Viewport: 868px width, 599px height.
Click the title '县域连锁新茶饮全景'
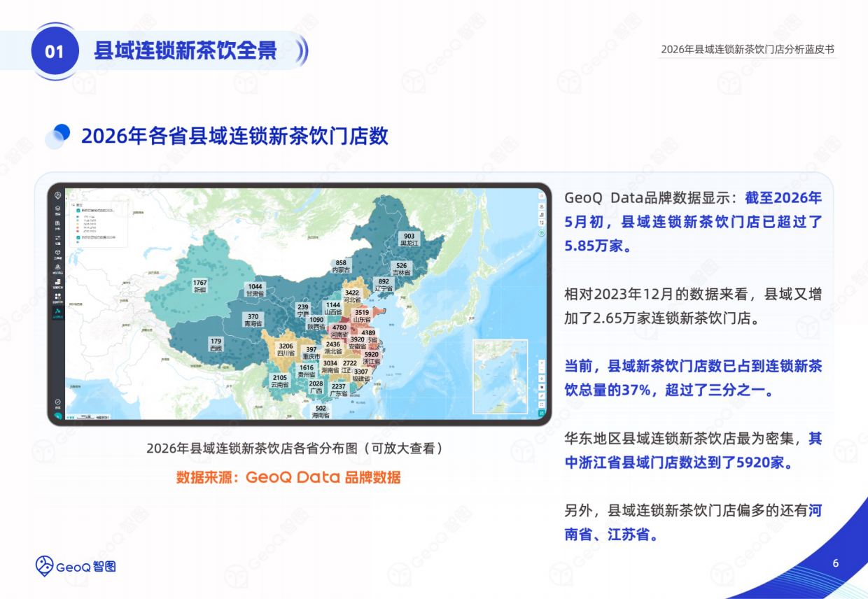[185, 51]
